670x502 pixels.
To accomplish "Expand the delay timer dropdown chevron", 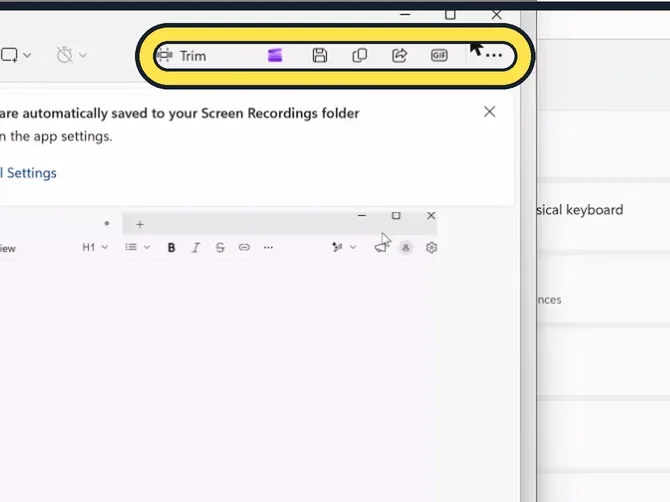I will (83, 55).
